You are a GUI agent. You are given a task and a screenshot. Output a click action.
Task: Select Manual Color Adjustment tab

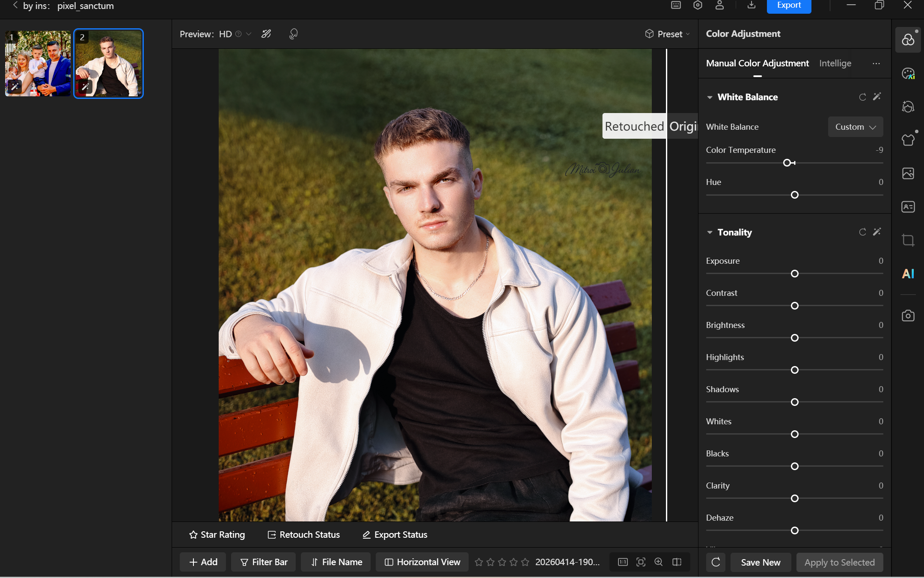(757, 63)
